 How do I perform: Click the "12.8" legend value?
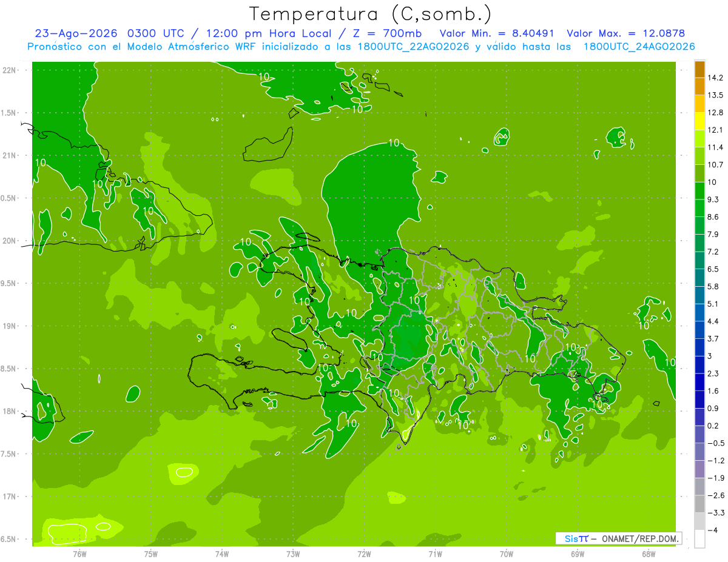click(716, 113)
